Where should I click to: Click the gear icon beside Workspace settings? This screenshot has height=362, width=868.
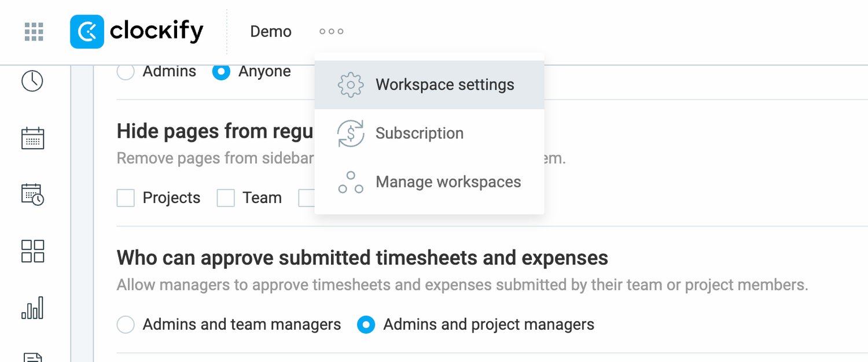coord(351,85)
